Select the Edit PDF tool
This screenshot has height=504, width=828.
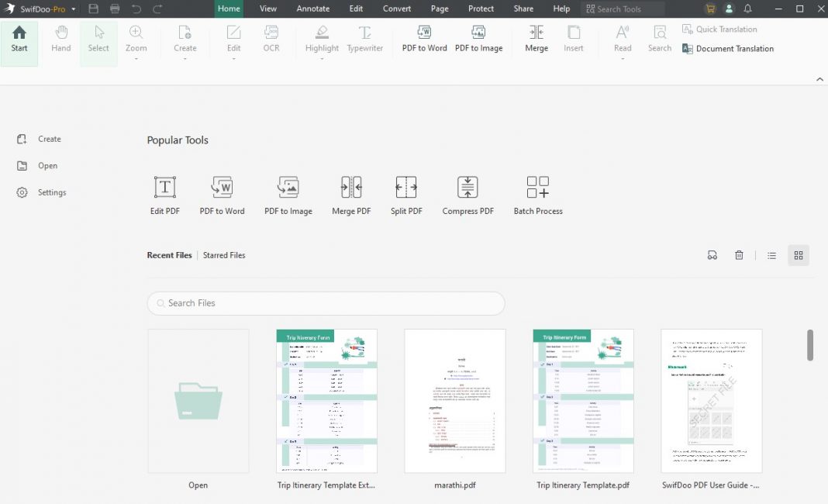(x=164, y=194)
